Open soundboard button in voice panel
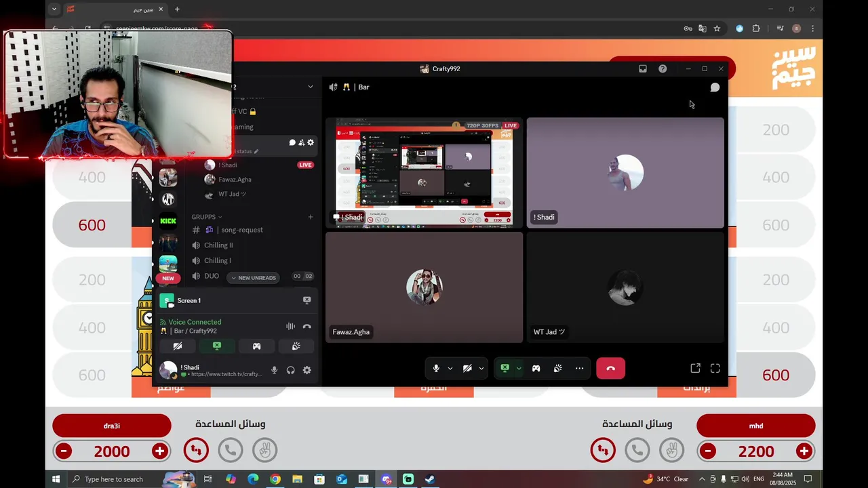Viewport: 868px width, 488px height. 296,346
